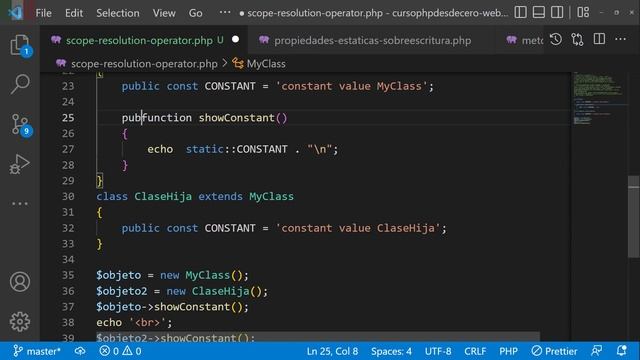
Task: Open the Explorer view in activity bar
Action: click(20, 44)
